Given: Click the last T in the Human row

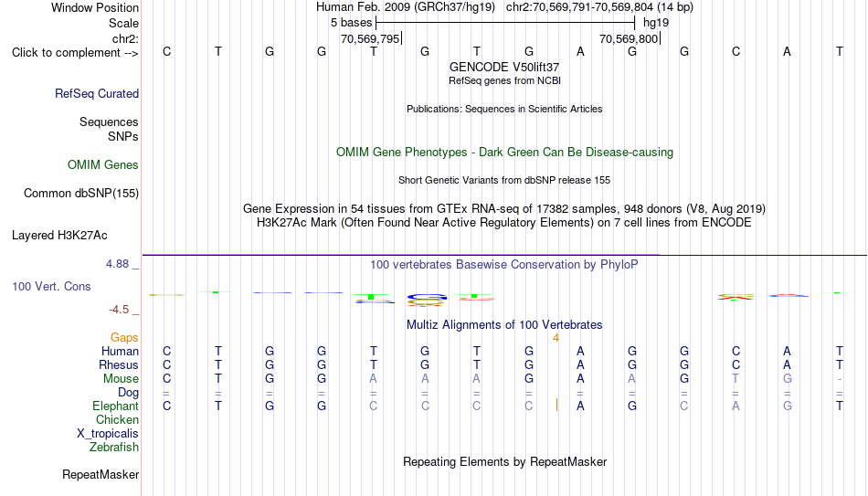Looking at the screenshot, I should click(x=840, y=351).
